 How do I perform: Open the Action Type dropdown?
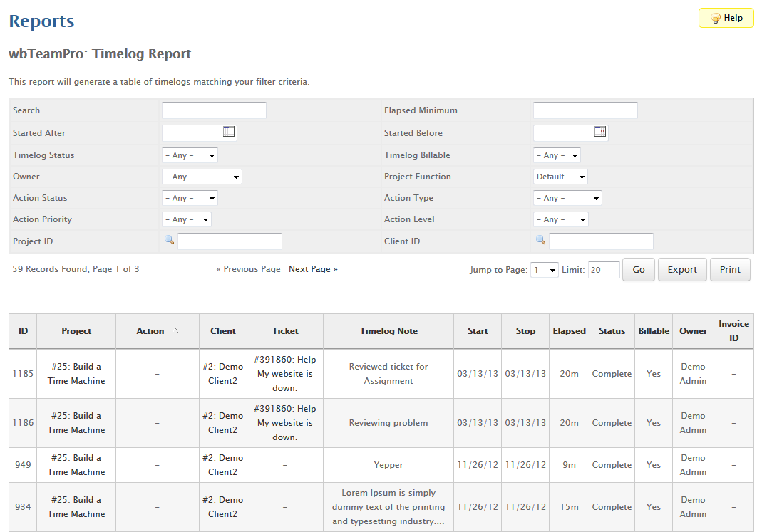[567, 198]
